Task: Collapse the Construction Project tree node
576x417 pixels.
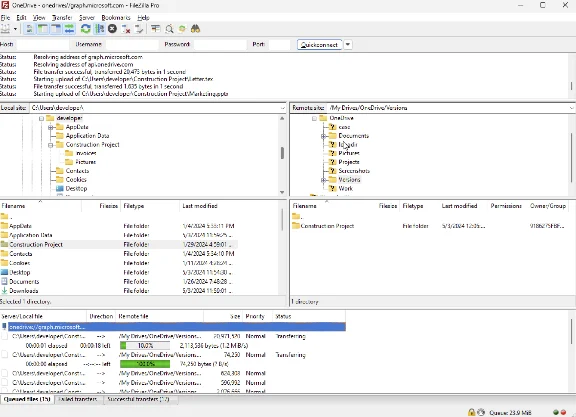Action: (x=51, y=145)
